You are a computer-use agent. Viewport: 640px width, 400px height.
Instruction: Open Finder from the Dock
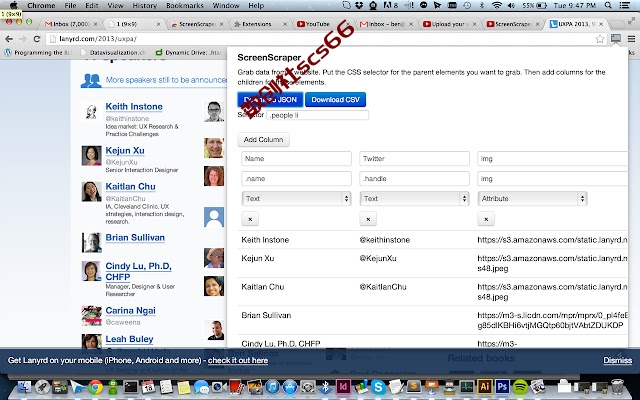pos(24,386)
